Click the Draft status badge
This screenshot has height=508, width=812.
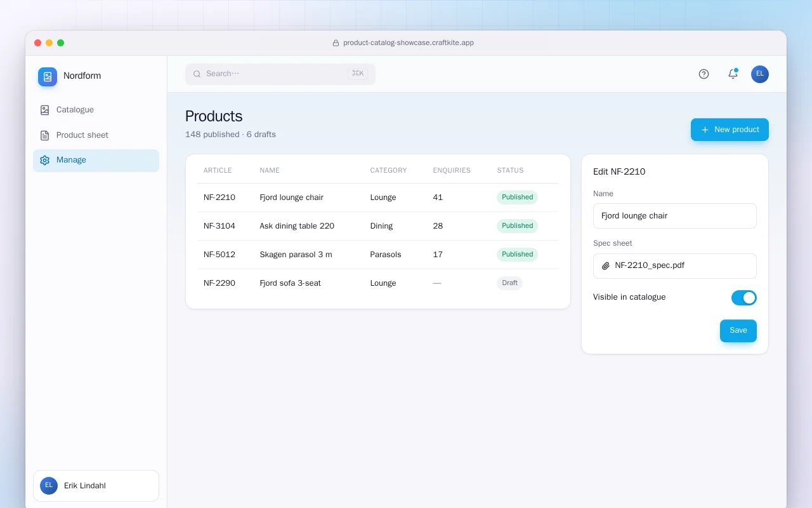click(x=509, y=283)
